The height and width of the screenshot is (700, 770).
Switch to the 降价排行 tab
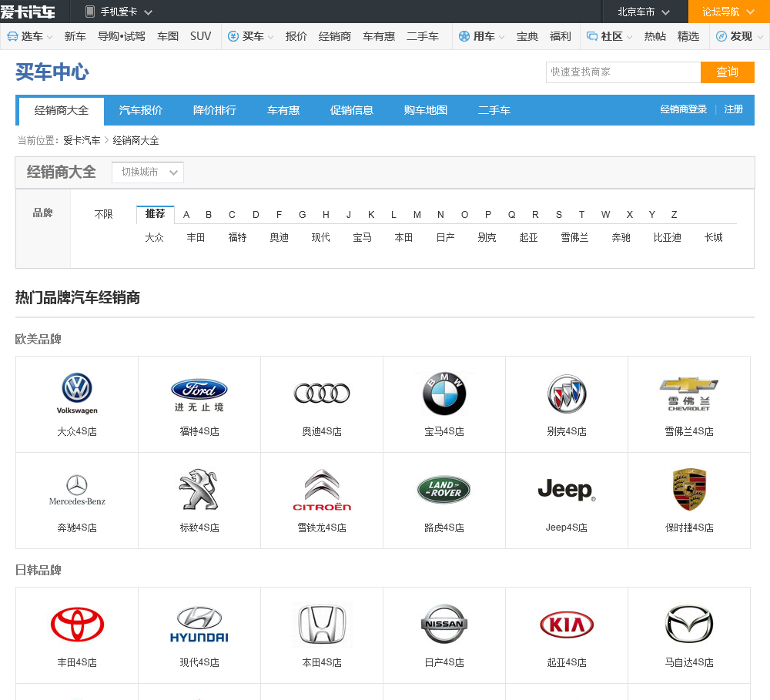215,110
